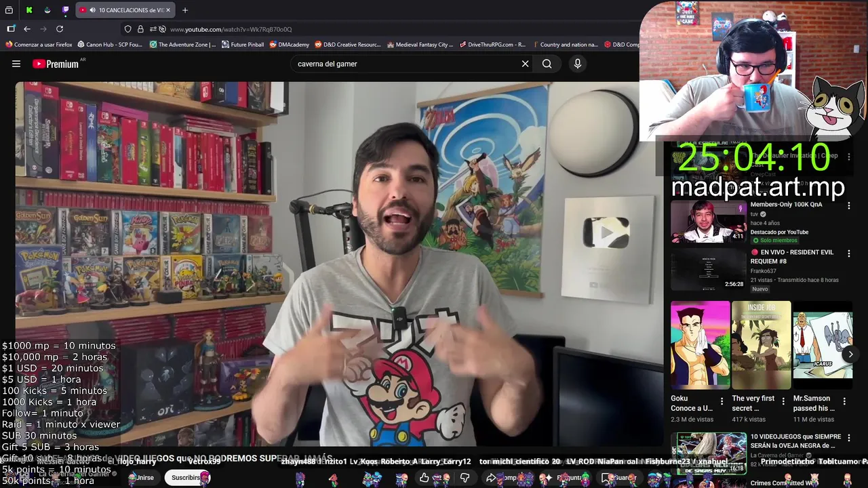868x488 pixels.
Task: Open the DMAcademy bookmark
Action: (289, 45)
